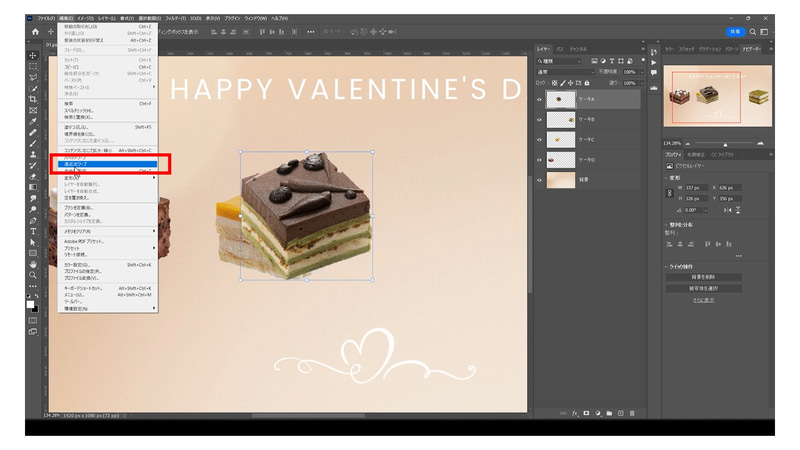
Task: Open the rotation angle dropdown in Properties
Action: pos(706,210)
